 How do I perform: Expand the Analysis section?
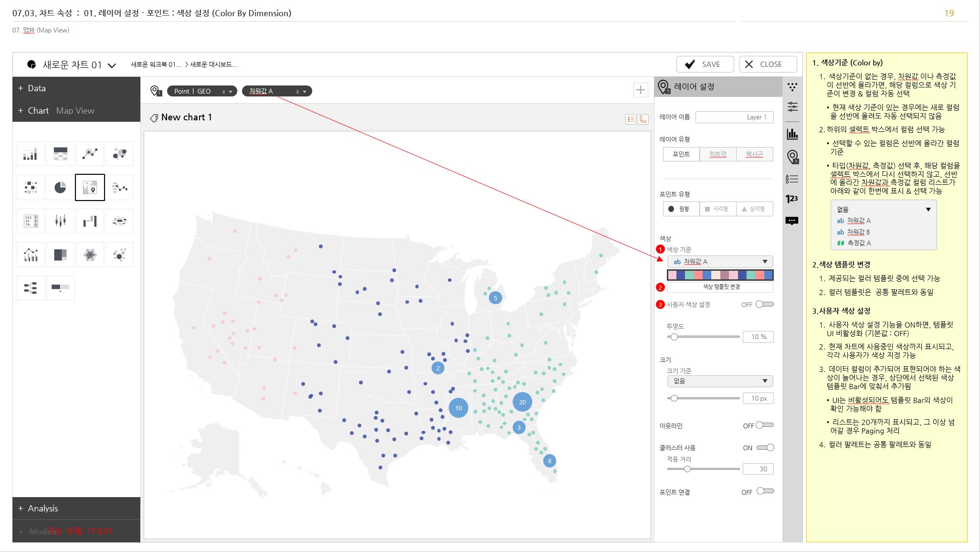click(43, 509)
